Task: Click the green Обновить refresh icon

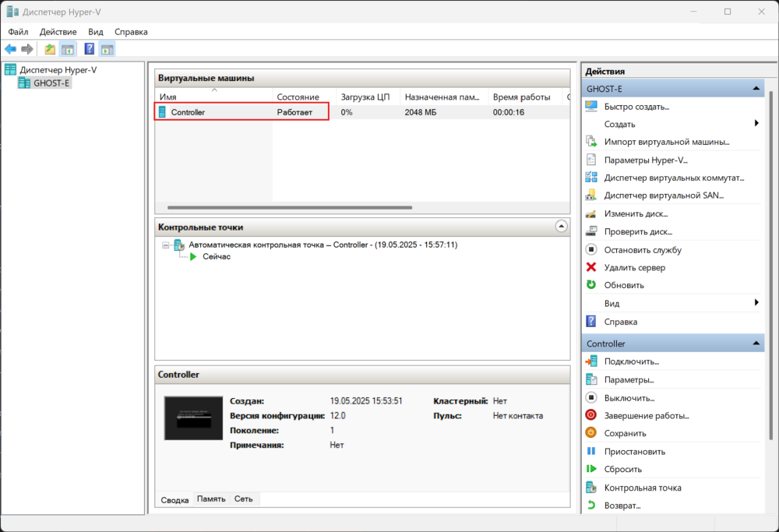Action: pos(591,284)
